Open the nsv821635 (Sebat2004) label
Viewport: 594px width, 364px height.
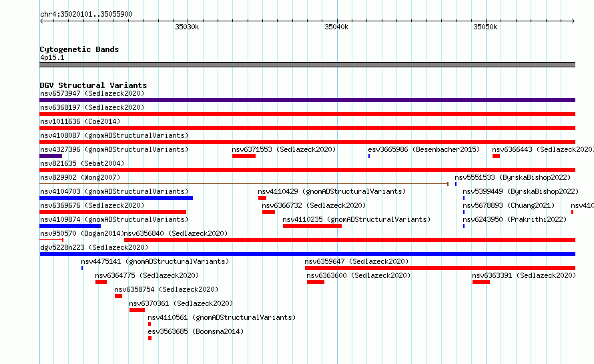point(82,163)
